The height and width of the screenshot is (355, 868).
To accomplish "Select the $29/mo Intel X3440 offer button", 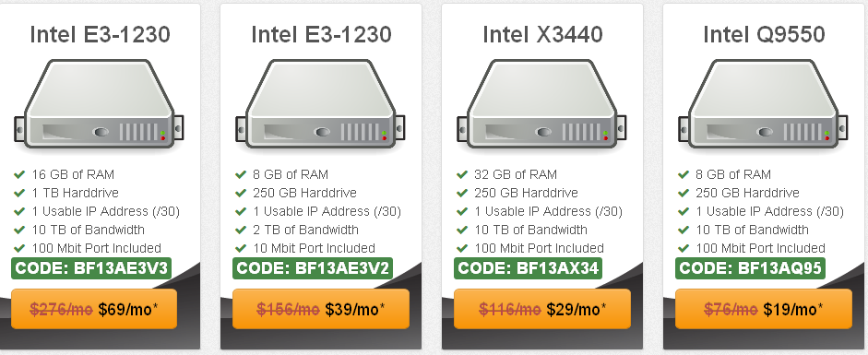I will coord(542,309).
